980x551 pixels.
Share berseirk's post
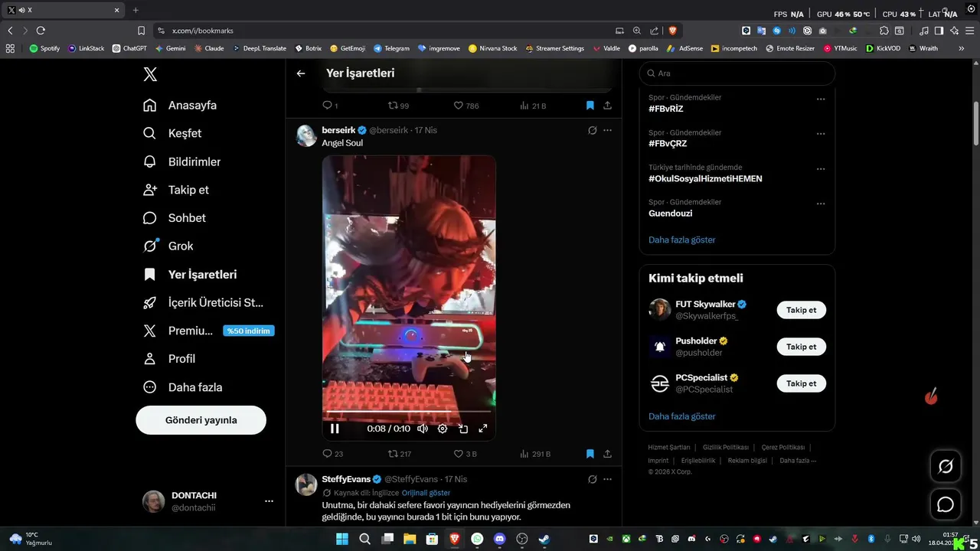pos(607,454)
